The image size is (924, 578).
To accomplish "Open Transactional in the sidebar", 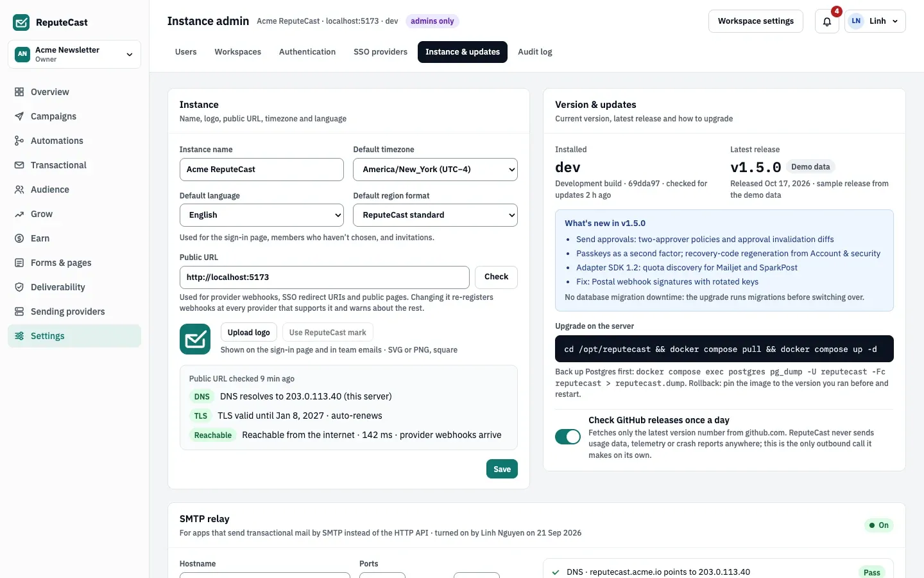I will [74, 165].
